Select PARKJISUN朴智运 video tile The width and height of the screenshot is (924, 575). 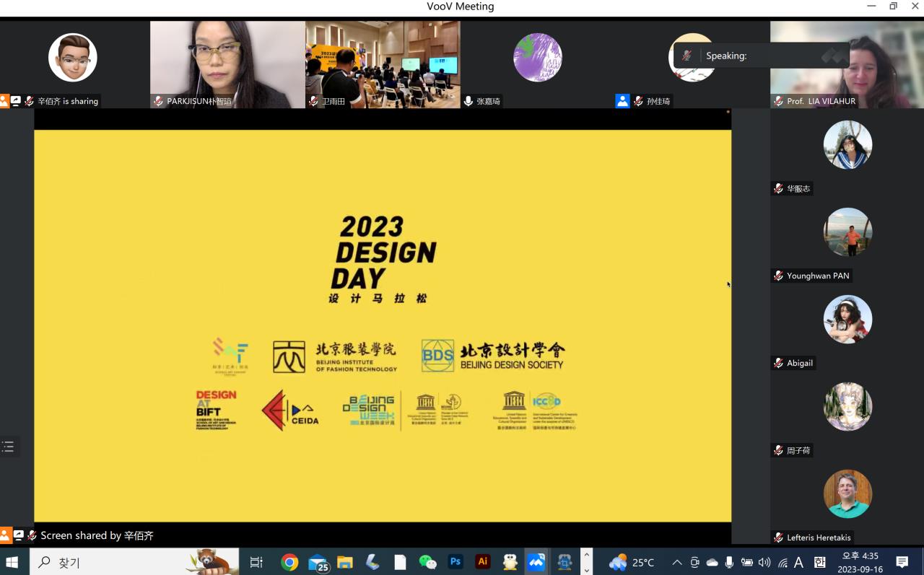pos(227,64)
